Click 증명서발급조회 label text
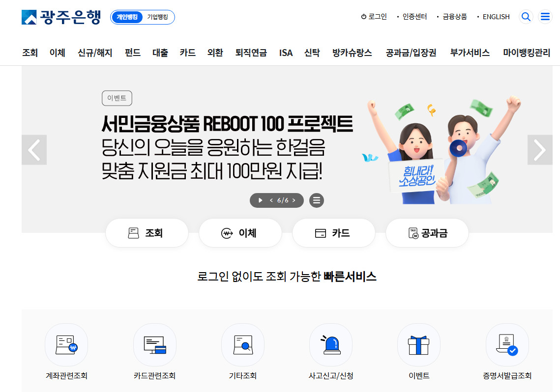Screen dimensions: 560x392 click(x=507, y=376)
